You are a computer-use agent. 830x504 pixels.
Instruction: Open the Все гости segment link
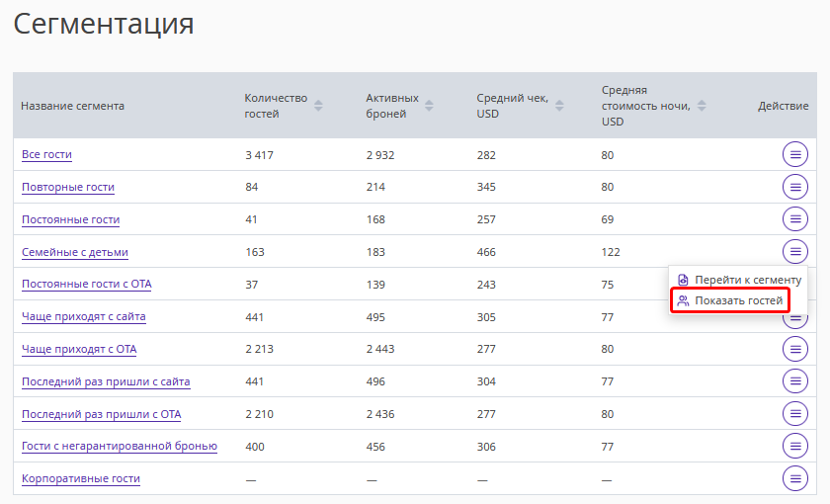click(46, 155)
